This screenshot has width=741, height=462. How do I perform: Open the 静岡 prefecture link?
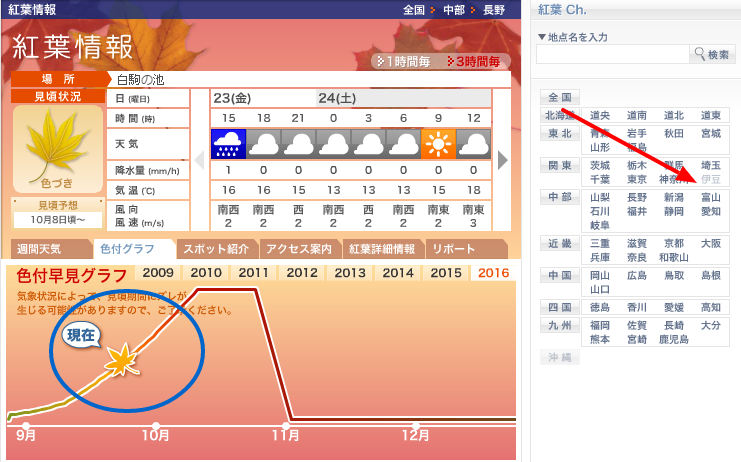tap(674, 212)
